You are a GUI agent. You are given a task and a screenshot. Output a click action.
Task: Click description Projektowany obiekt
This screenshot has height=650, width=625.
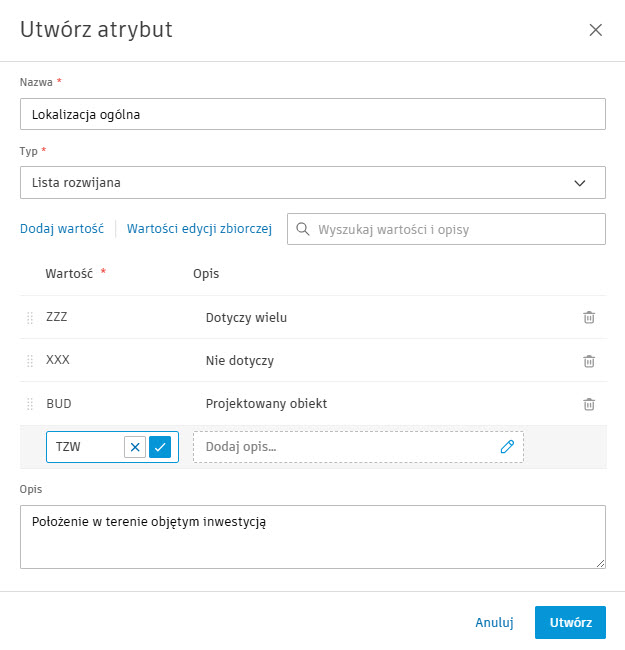coord(266,404)
